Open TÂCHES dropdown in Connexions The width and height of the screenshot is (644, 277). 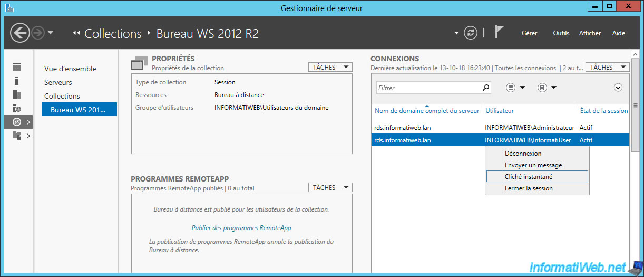(x=608, y=67)
